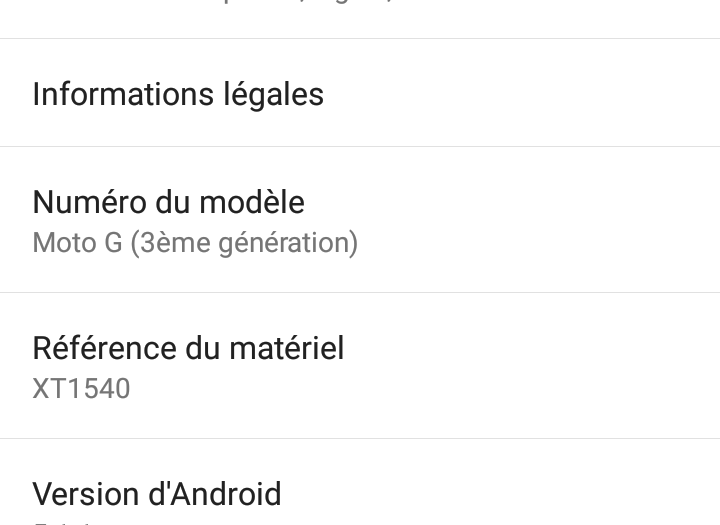Viewport: 720px width, 525px height.
Task: Click the word 'légales'
Action: click(271, 94)
